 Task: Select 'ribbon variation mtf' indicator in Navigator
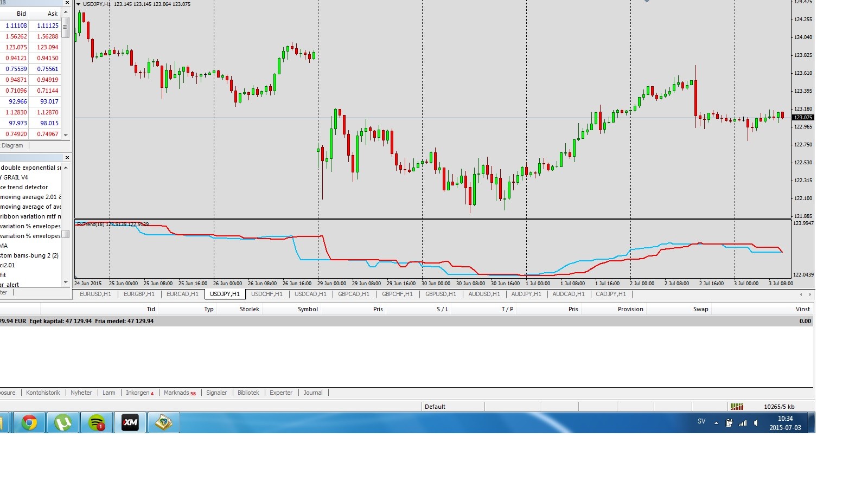pyautogui.click(x=30, y=216)
